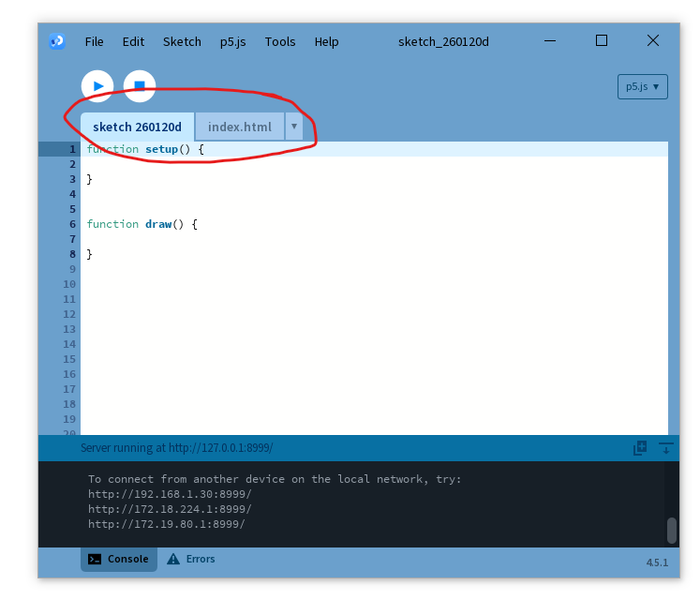This screenshot has width=700, height=600.
Task: Expand the tab options arrow menu
Action: (294, 127)
